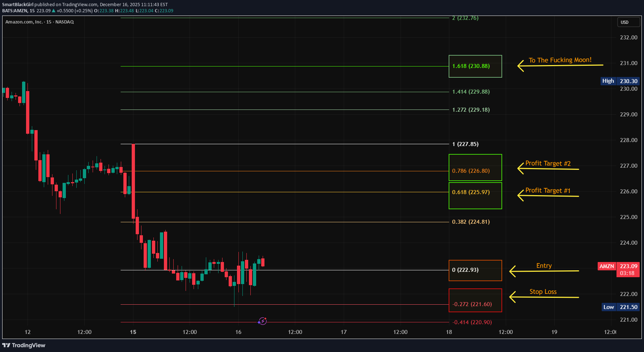The width and height of the screenshot is (644, 352).
Task: Click the yellow arrow under the Moon annotation
Action: coord(560,65)
